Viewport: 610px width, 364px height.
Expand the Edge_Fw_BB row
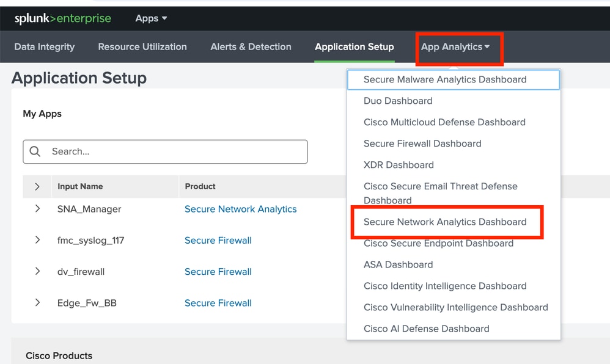pyautogui.click(x=37, y=302)
